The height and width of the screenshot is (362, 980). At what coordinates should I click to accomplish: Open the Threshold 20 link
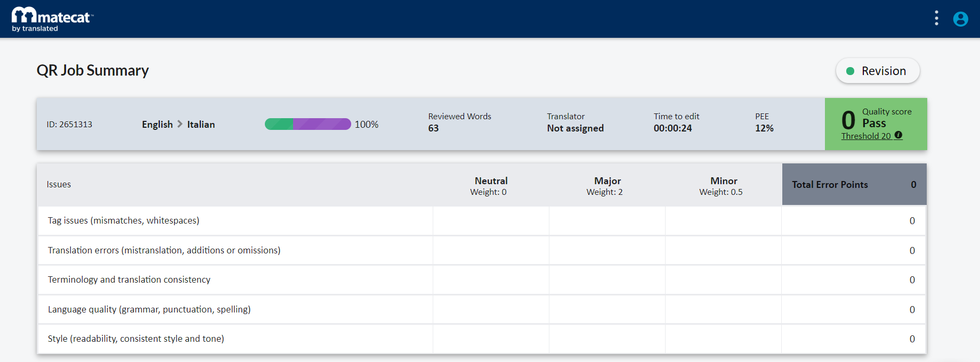pyautogui.click(x=866, y=136)
